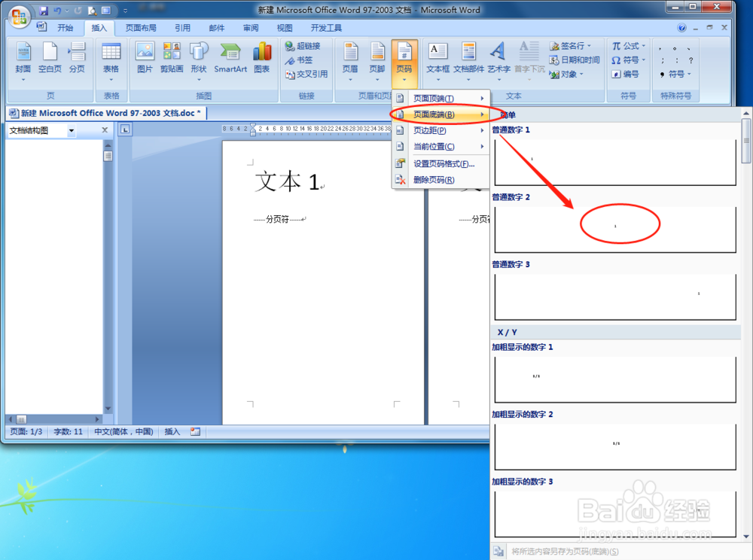The image size is (753, 560).
Task: Switch to the 审阅 ribbon tab
Action: (x=250, y=28)
